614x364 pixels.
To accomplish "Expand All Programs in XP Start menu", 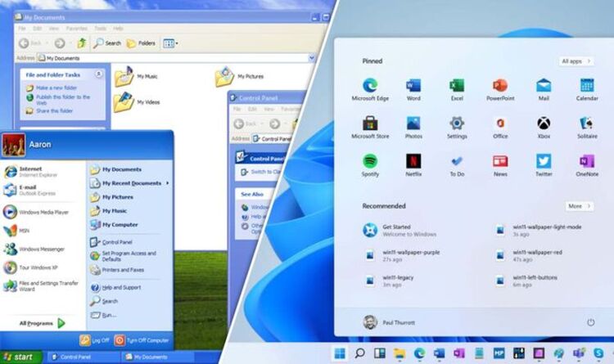I will coord(43,323).
